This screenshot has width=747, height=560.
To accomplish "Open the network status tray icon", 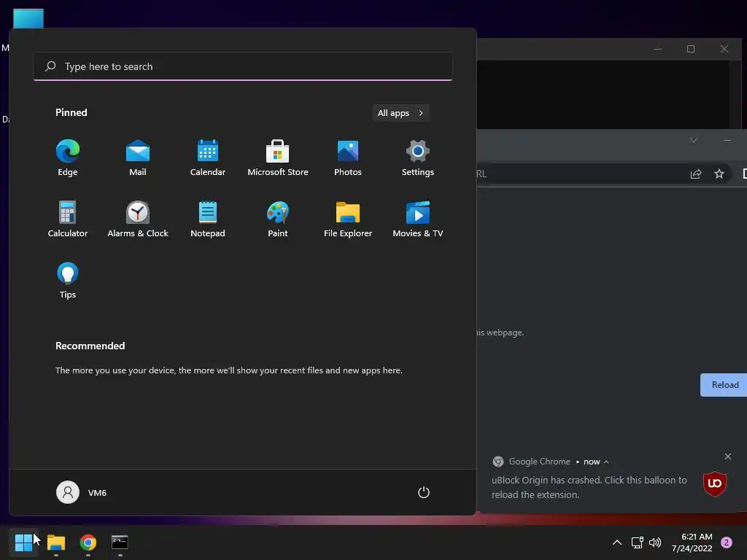I will click(637, 542).
